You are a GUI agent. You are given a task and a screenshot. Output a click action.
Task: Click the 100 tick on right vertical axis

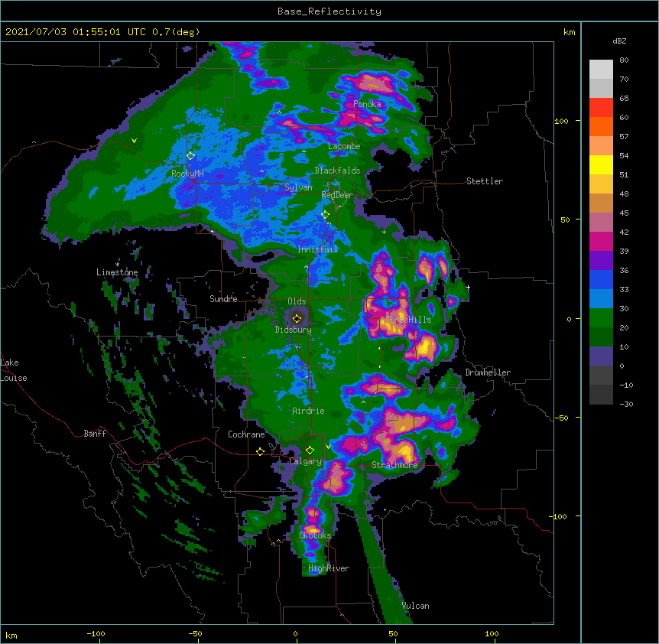point(561,121)
